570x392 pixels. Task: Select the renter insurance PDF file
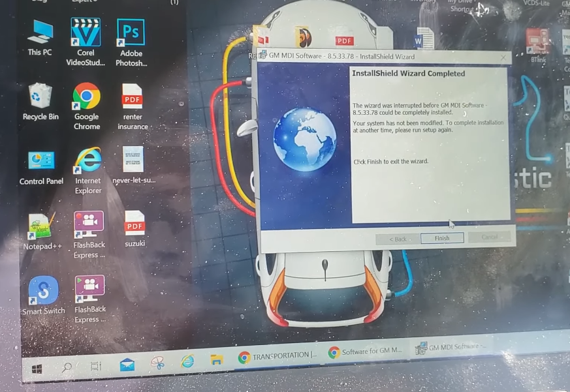click(x=133, y=107)
